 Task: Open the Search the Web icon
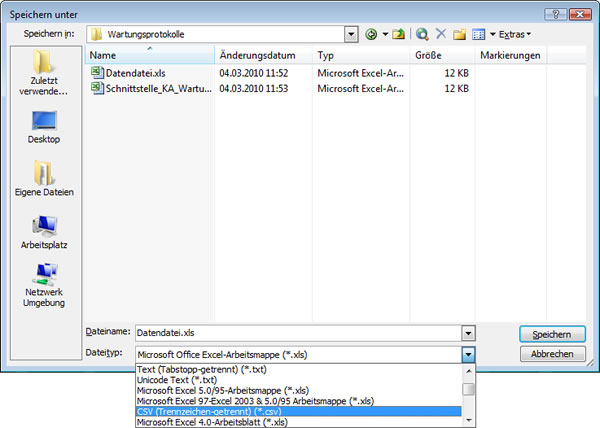tap(423, 34)
